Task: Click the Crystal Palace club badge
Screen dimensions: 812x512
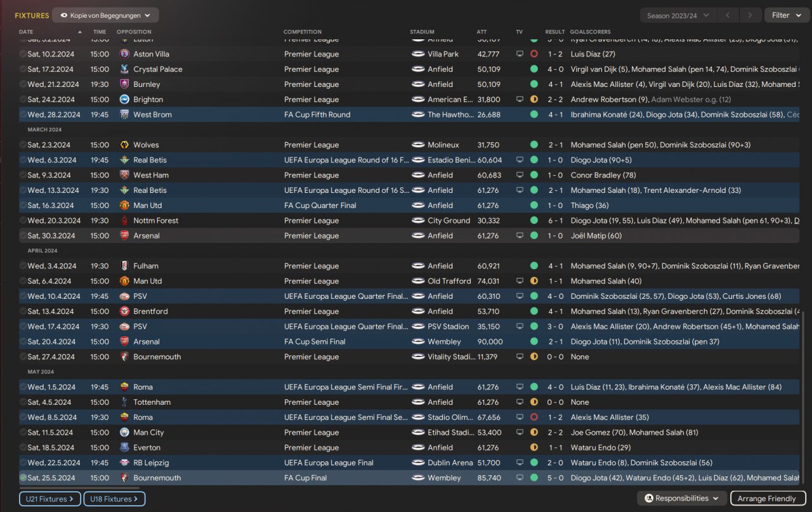Action: tap(124, 69)
